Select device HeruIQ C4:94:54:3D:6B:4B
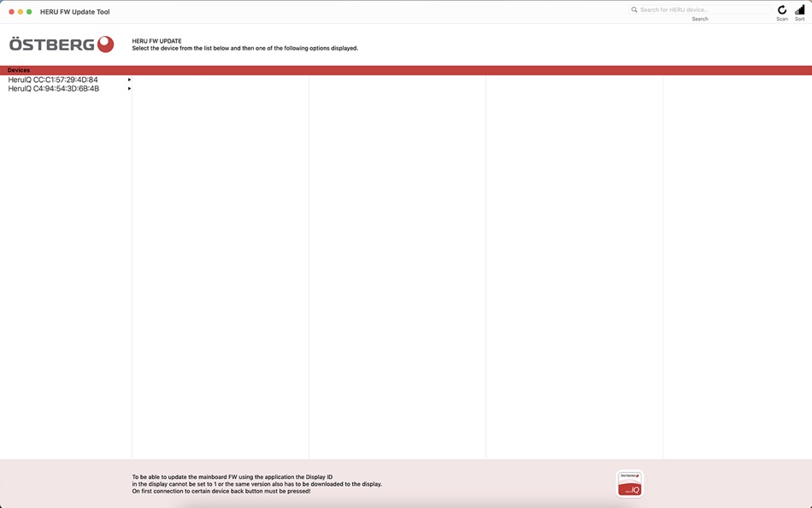The width and height of the screenshot is (812, 508). (66, 89)
